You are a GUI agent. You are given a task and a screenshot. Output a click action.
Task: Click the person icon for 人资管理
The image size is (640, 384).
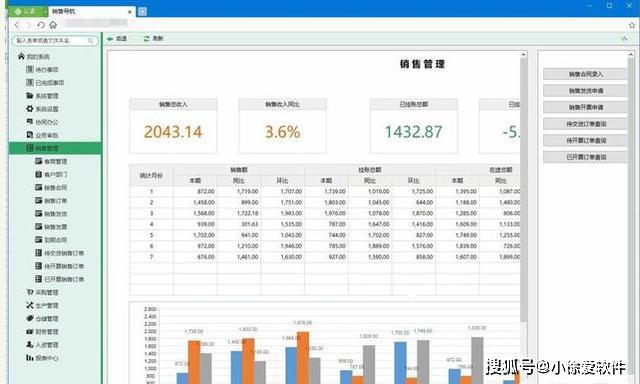coord(30,345)
